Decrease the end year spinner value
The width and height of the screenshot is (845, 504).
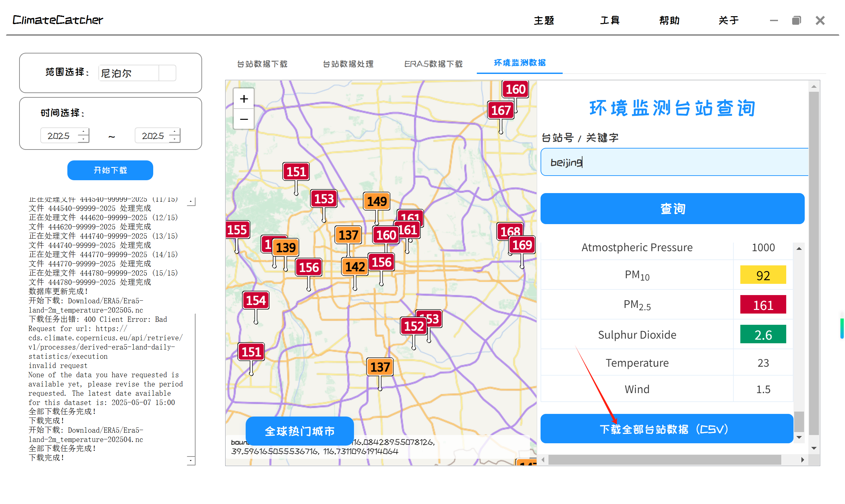[x=174, y=139]
